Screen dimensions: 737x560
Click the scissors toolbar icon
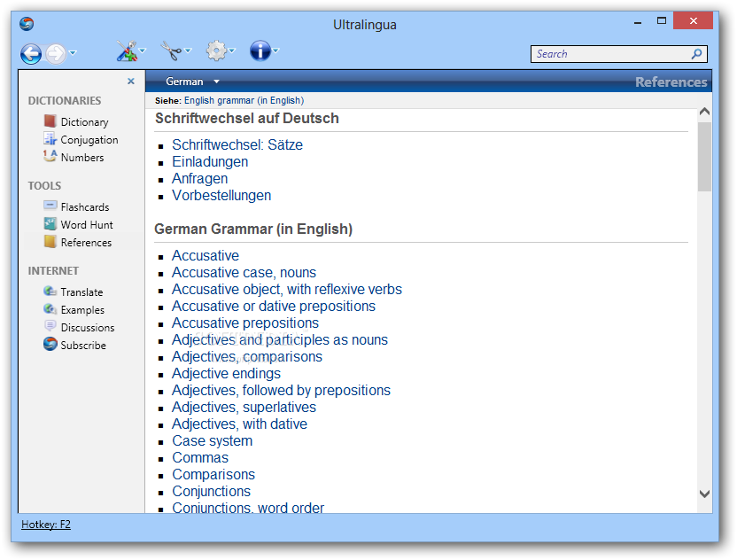click(x=171, y=51)
